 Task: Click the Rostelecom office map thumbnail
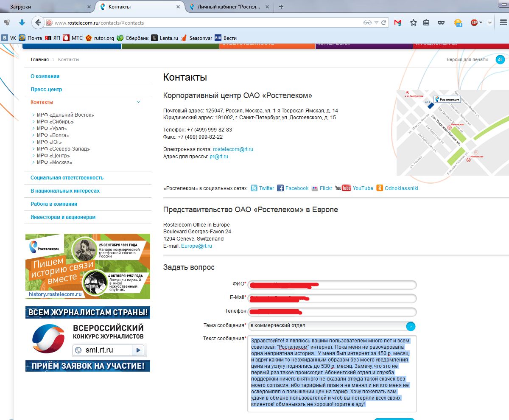[x=453, y=133]
